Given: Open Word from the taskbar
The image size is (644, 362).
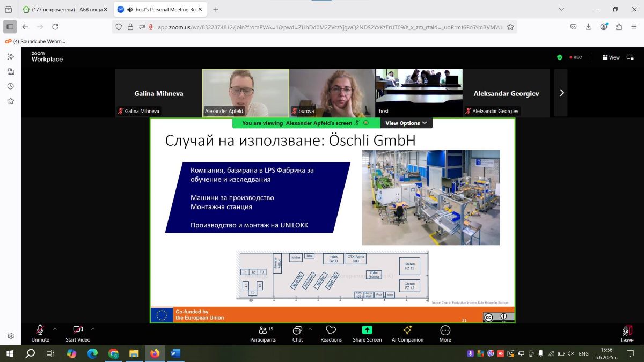Looking at the screenshot, I should (x=175, y=353).
